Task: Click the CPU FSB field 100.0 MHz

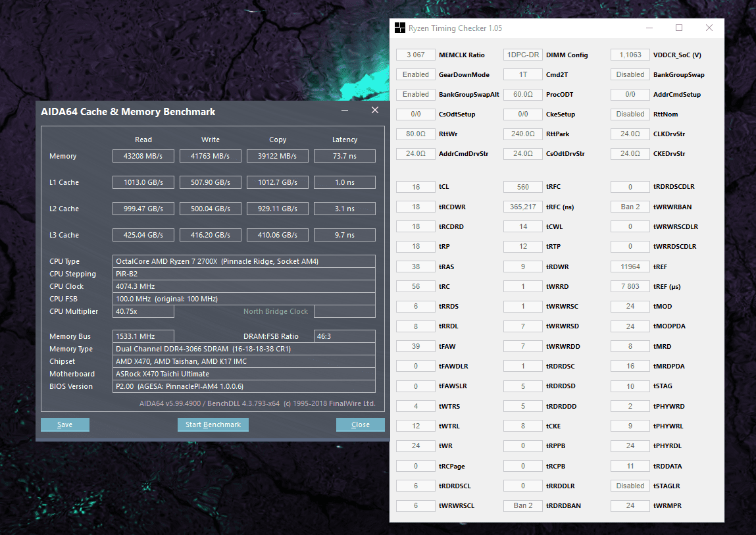Action: point(244,299)
